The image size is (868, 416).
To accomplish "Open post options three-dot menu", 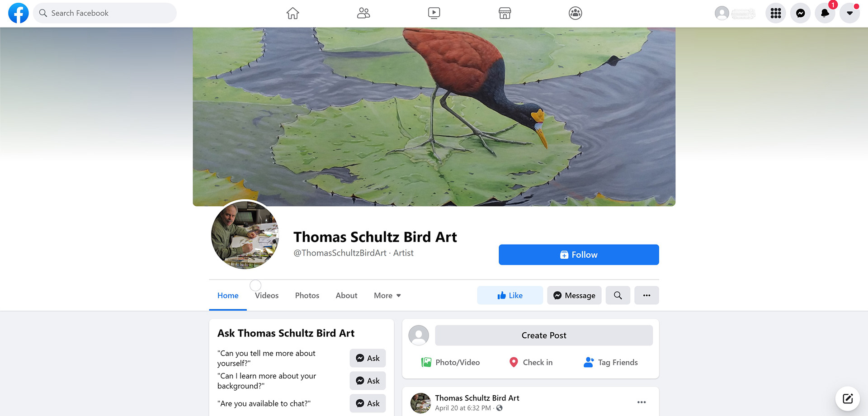I will (642, 402).
